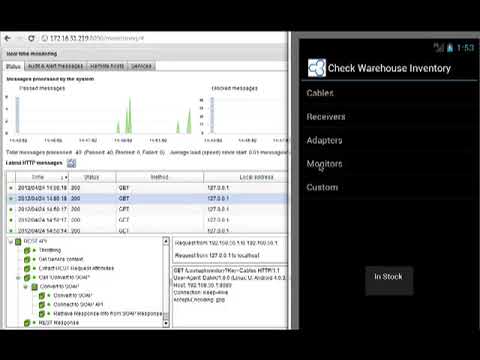
Task: Sort by the Local address column header
Action: point(246,177)
